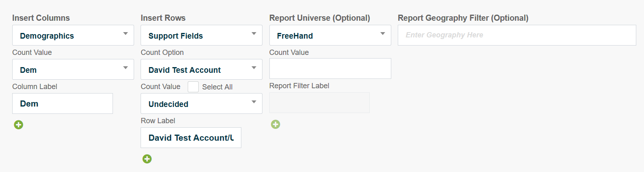Click the disabled Report Filter Label field

[x=319, y=103]
